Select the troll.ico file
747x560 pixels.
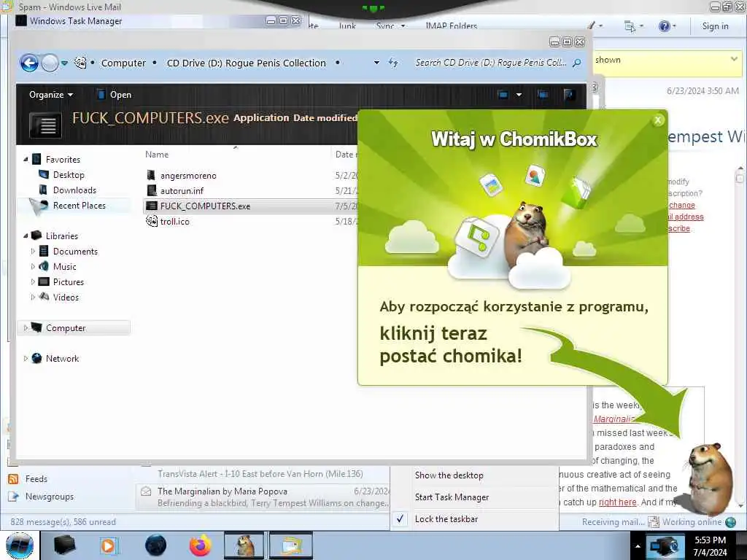coord(175,221)
